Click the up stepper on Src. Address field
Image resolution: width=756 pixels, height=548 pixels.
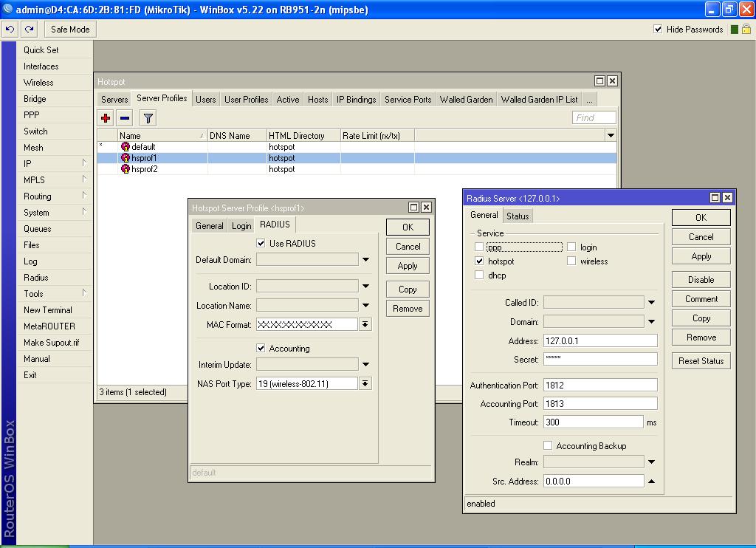tap(650, 480)
